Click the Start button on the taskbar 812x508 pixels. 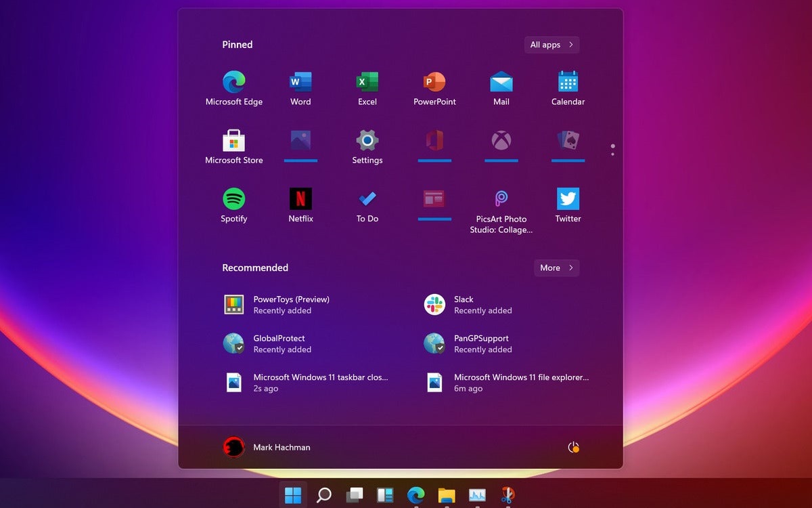[x=293, y=495]
